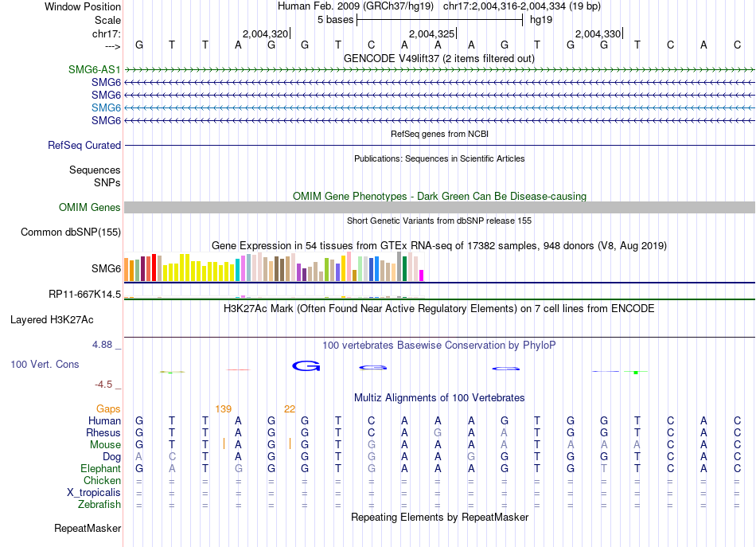Select the X_tropicalis alignment row label
The image size is (756, 547).
(x=94, y=493)
